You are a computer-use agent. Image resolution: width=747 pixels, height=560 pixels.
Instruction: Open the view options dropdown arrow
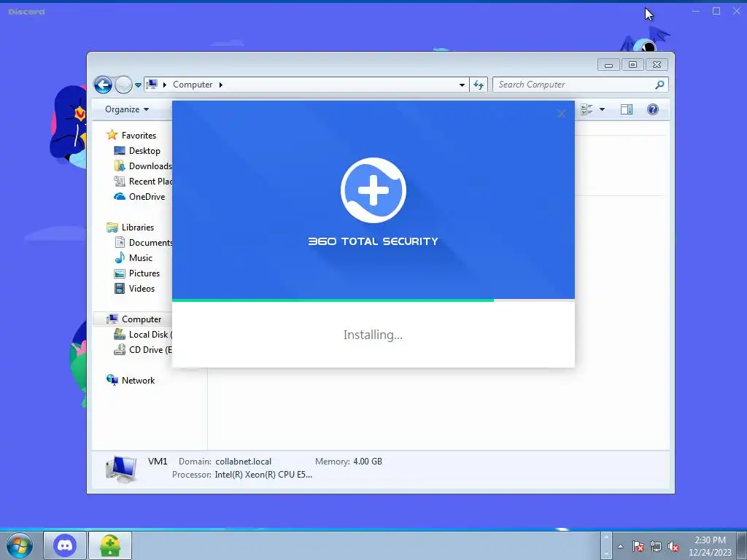pos(602,109)
